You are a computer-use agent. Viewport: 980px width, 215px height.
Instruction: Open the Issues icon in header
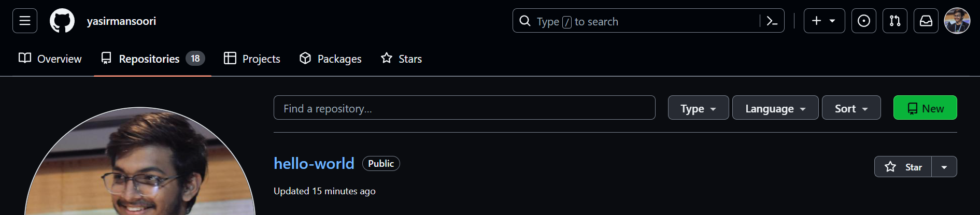tap(864, 21)
